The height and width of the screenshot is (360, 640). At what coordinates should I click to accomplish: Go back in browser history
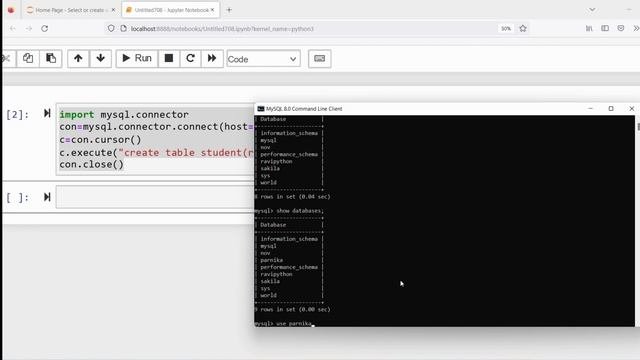(x=13, y=29)
